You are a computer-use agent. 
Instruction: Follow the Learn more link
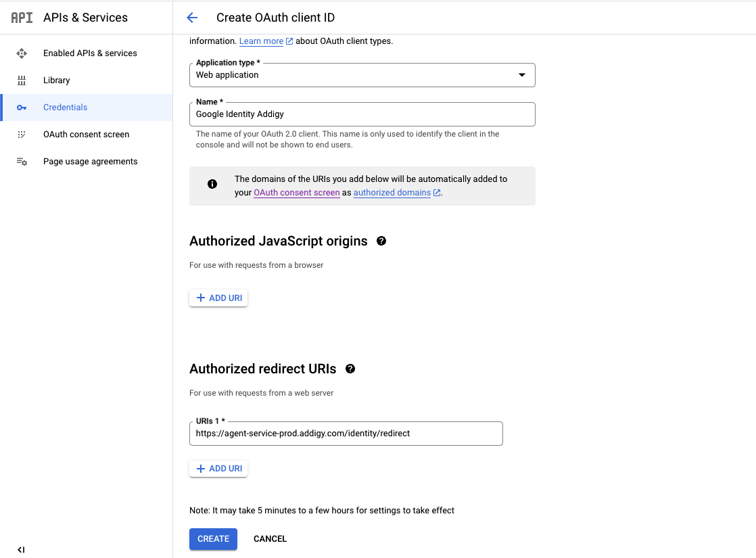coord(261,41)
